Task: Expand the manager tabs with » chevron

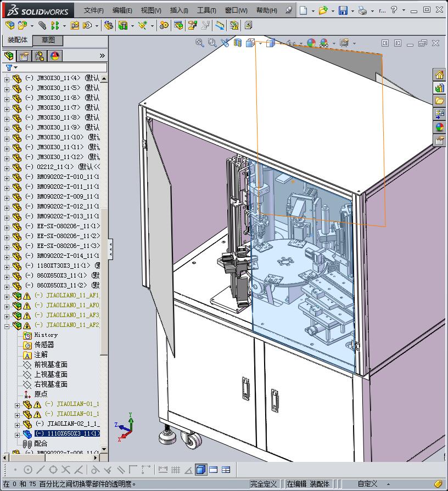Action: coord(102,56)
